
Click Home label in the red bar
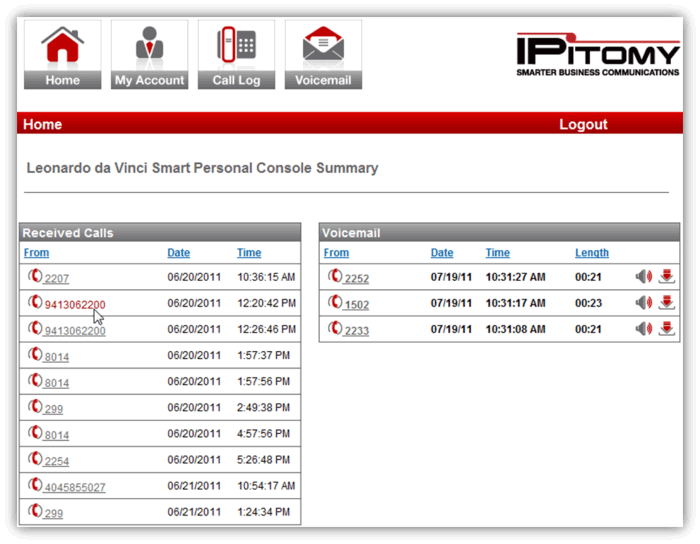tap(42, 124)
